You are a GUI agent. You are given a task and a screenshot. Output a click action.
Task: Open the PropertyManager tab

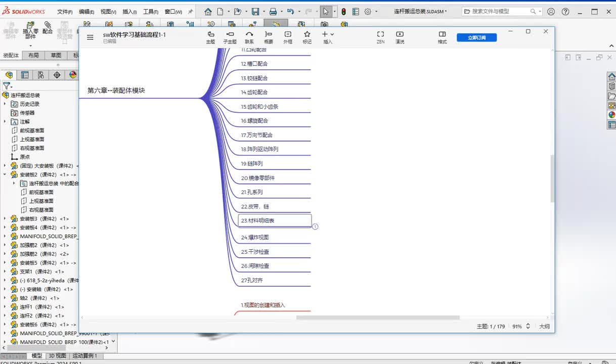coord(25,75)
